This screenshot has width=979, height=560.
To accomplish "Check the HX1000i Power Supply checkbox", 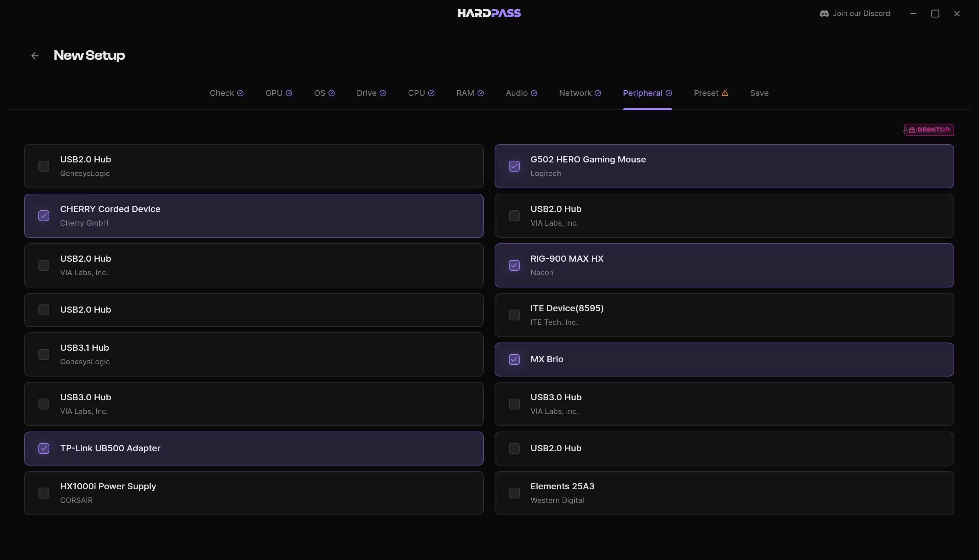I will click(x=44, y=493).
